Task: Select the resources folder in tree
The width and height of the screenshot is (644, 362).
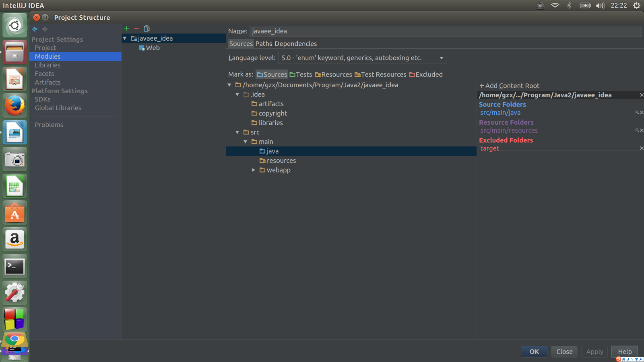Action: coord(278,161)
